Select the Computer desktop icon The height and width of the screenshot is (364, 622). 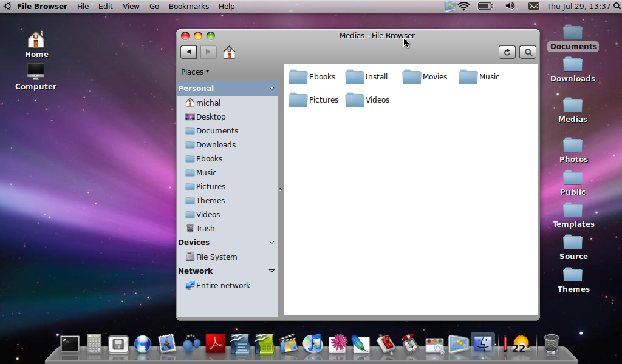[36, 77]
